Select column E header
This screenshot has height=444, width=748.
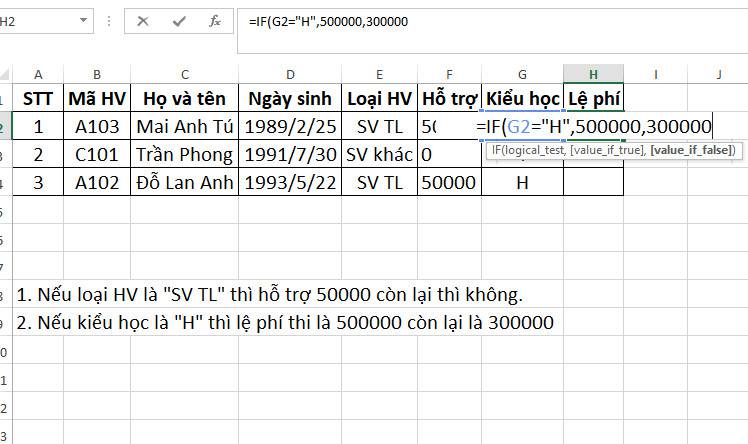(379, 74)
